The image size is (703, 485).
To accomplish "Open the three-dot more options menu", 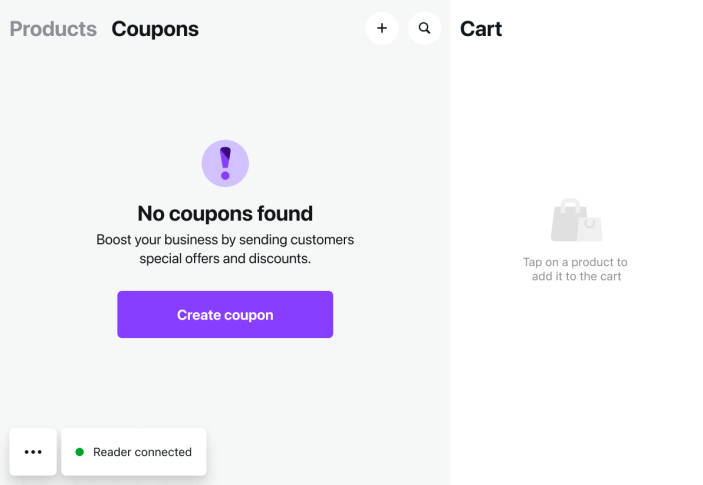I will point(33,452).
